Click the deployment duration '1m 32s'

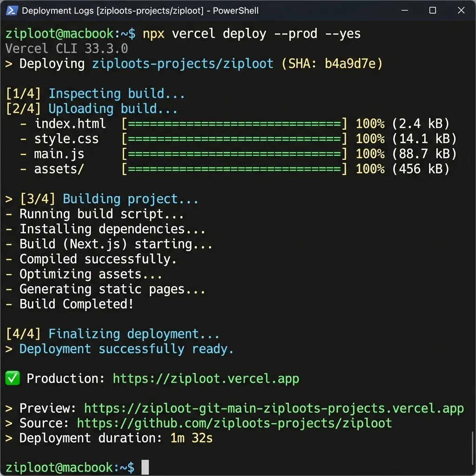(x=191, y=438)
